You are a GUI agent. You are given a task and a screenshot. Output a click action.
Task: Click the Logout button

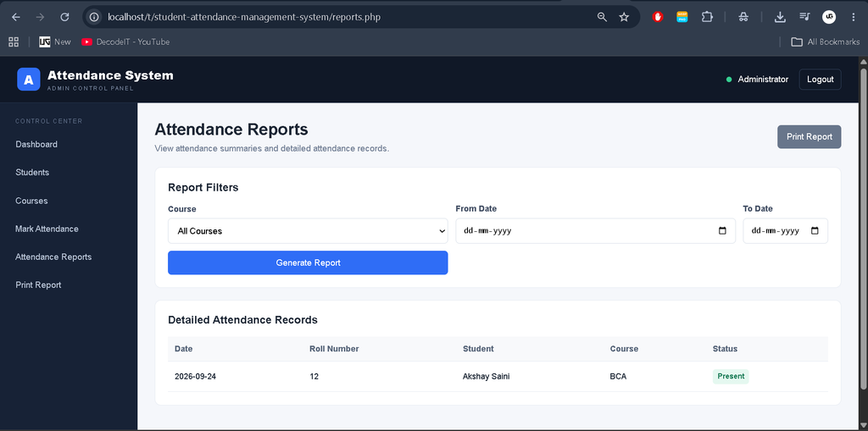[820, 79]
